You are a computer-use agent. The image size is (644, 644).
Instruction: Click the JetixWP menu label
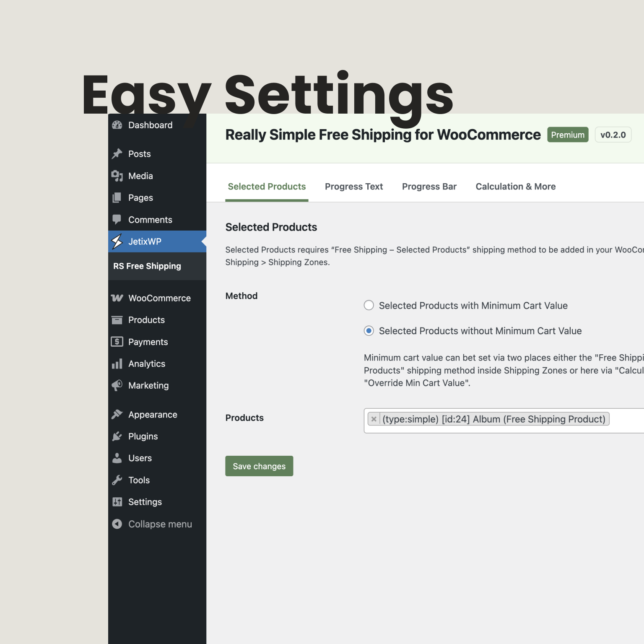145,241
